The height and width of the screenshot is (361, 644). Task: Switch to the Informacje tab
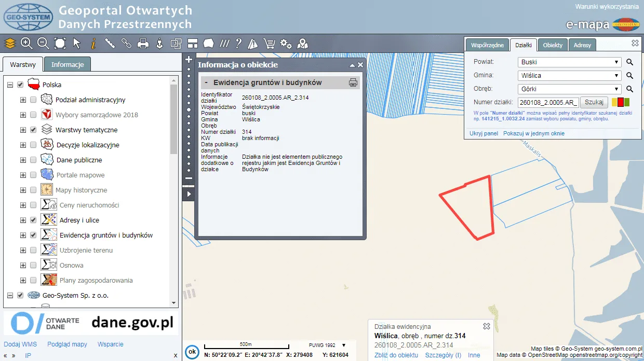pyautogui.click(x=68, y=65)
